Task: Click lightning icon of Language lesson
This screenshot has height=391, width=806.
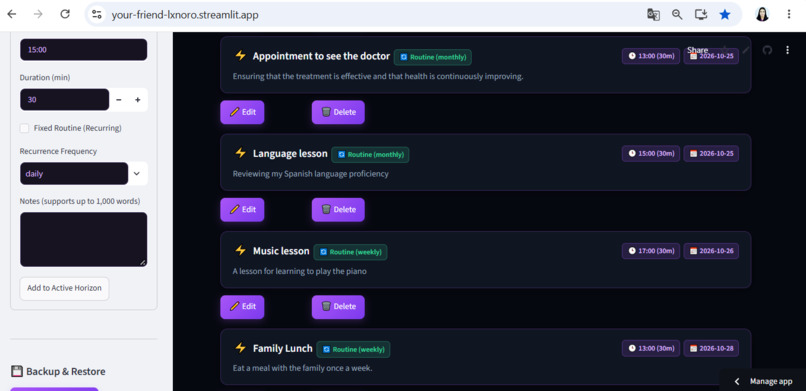Action: (241, 153)
